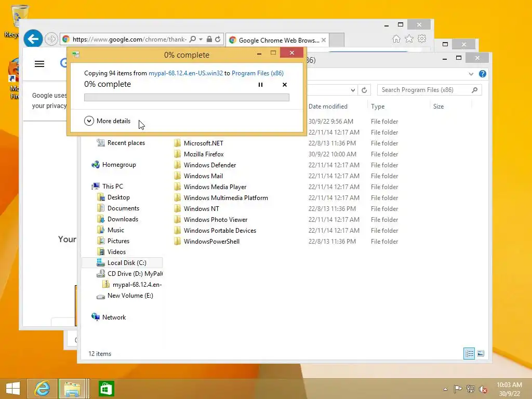Select the Mozilla Firefox folder
This screenshot has height=399, width=532.
tap(203, 154)
